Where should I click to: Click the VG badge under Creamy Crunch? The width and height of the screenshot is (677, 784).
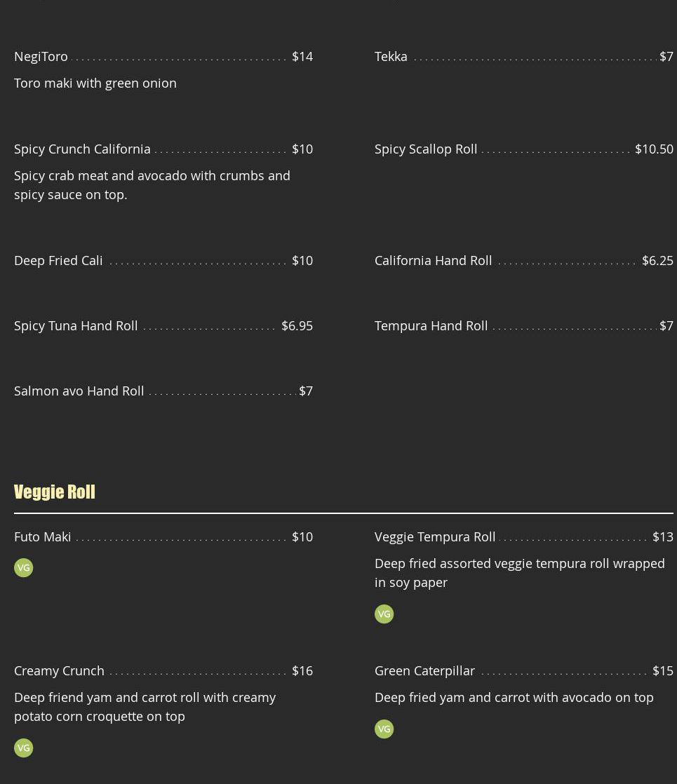coord(24,748)
